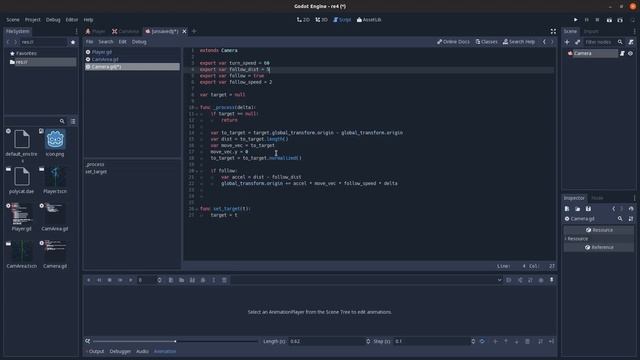Screen dimensions: 640x360
Task: Open the top Debug menu
Action: point(53,20)
